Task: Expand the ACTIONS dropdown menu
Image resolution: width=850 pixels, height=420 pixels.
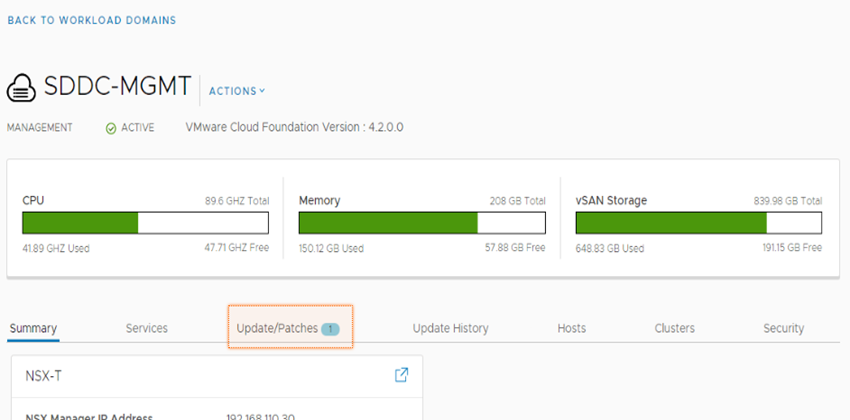Action: pyautogui.click(x=237, y=91)
